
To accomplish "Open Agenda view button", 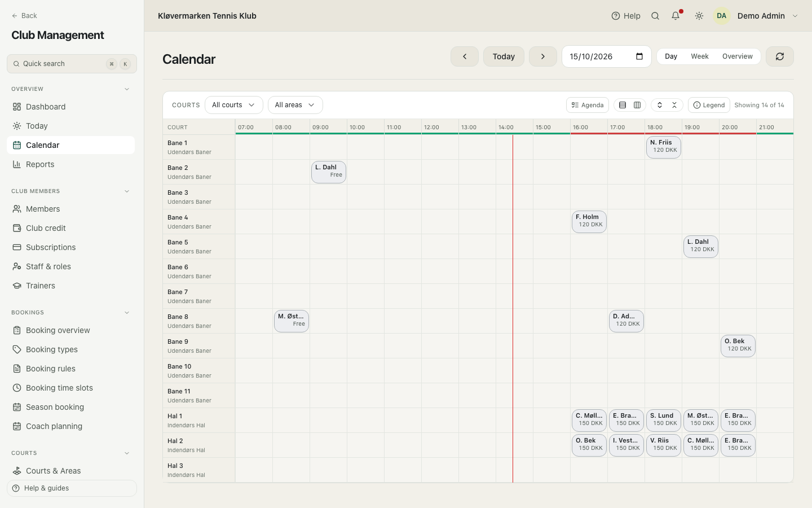I will click(x=588, y=105).
